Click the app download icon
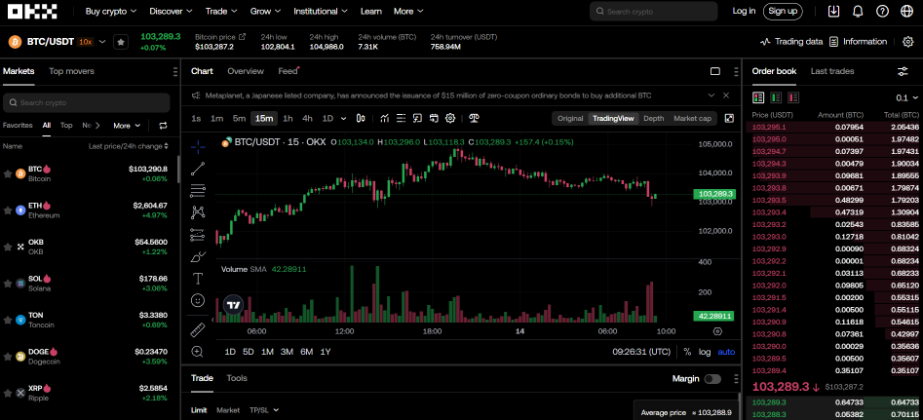The height and width of the screenshot is (420, 923). click(834, 12)
